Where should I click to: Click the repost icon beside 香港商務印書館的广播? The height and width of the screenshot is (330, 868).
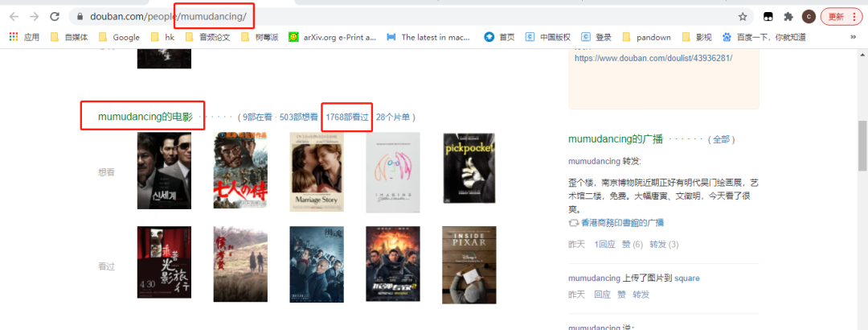(x=574, y=223)
